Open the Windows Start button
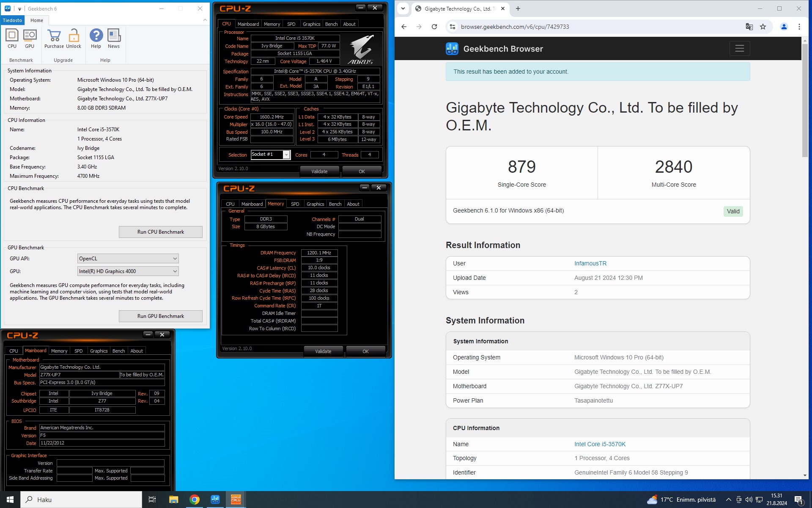This screenshot has width=812, height=508. (10, 500)
